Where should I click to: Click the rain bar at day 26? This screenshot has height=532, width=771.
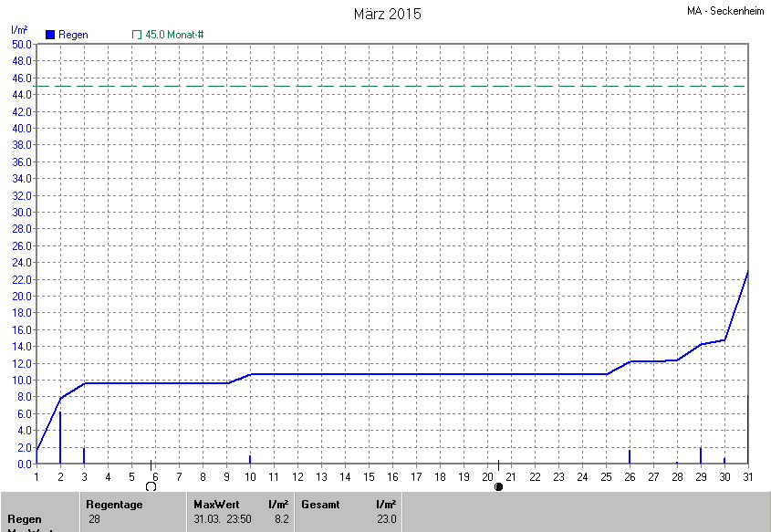(x=630, y=456)
